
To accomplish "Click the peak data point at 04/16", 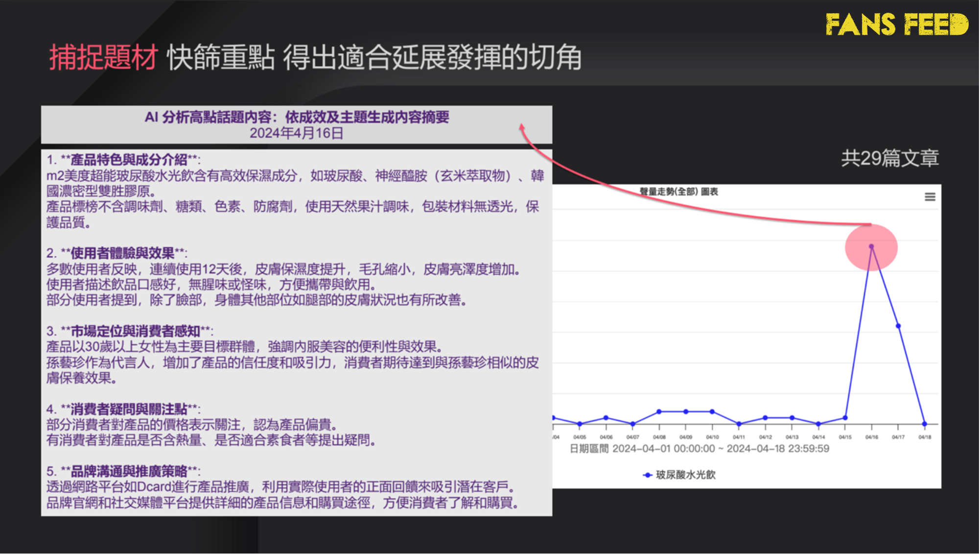I will (x=872, y=246).
